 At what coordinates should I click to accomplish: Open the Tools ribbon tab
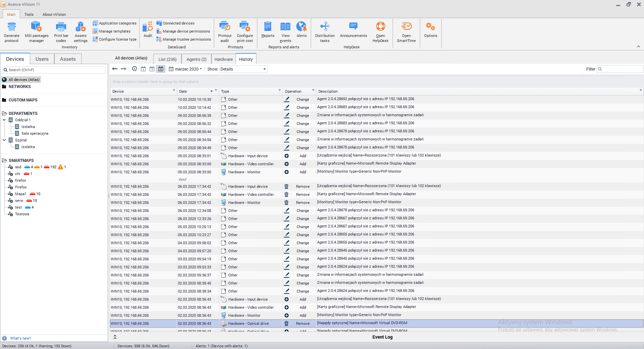(29, 14)
